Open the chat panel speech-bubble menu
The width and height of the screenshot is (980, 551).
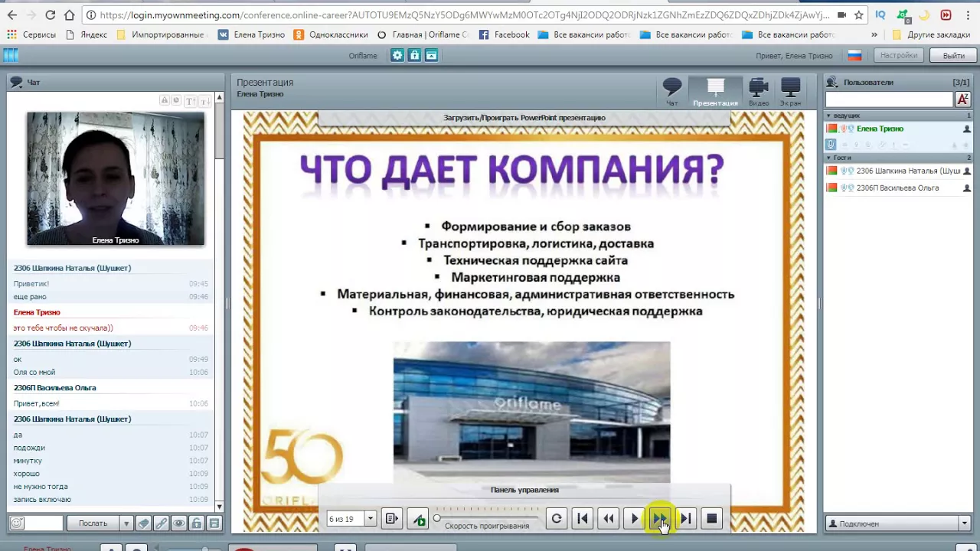pos(16,82)
